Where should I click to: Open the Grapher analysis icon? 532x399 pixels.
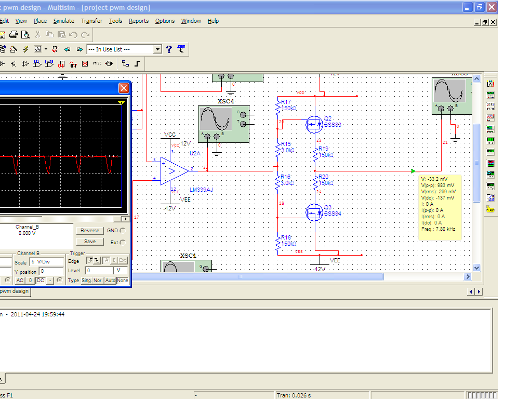[x=38, y=49]
